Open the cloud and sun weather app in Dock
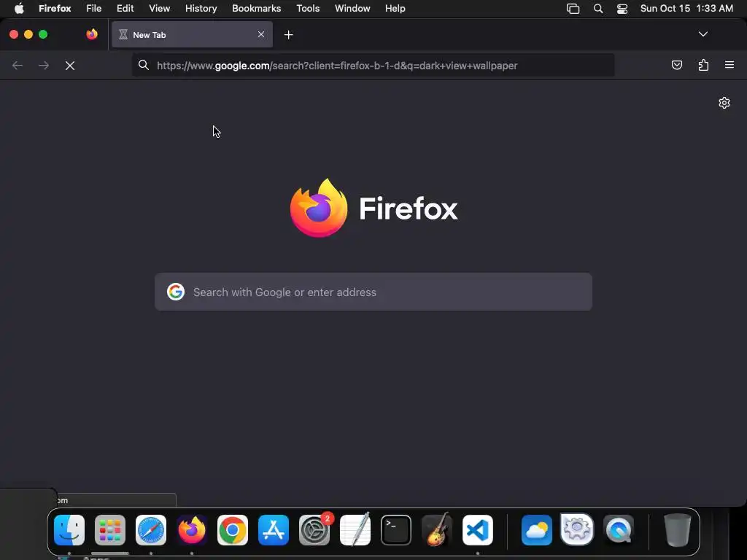 coord(537,529)
